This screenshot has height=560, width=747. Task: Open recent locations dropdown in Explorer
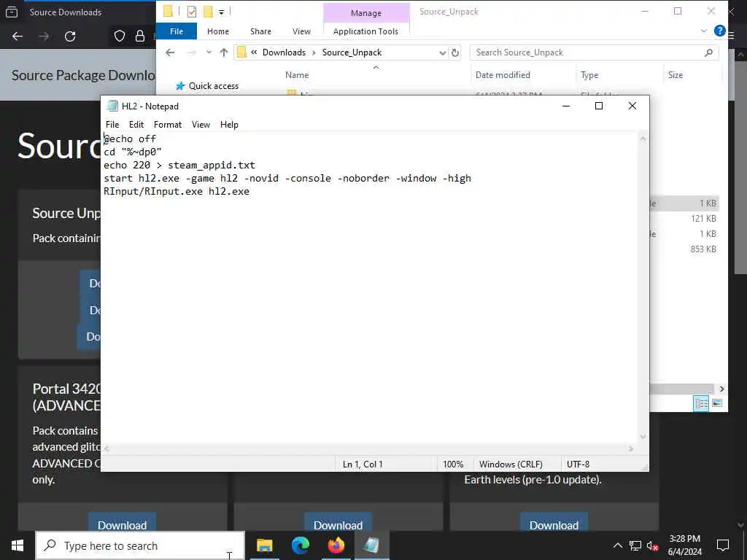tap(209, 52)
